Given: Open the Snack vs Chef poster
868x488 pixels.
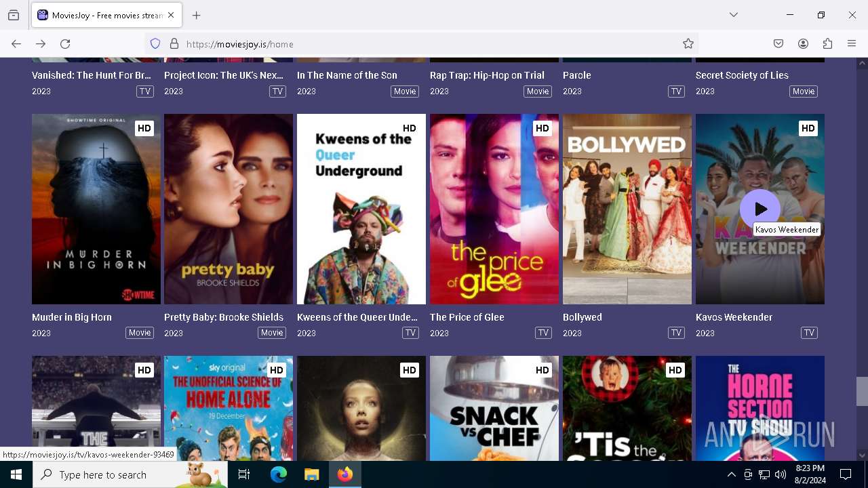Looking at the screenshot, I should pyautogui.click(x=494, y=408).
